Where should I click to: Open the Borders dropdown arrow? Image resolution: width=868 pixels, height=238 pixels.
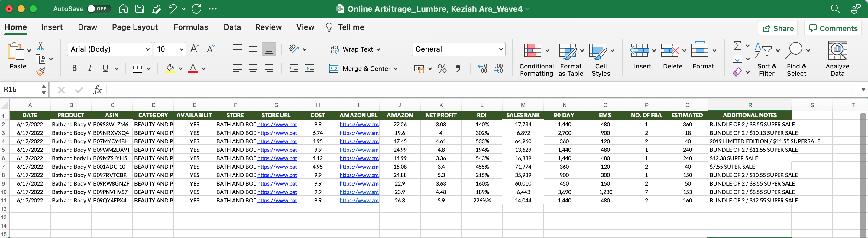point(149,68)
